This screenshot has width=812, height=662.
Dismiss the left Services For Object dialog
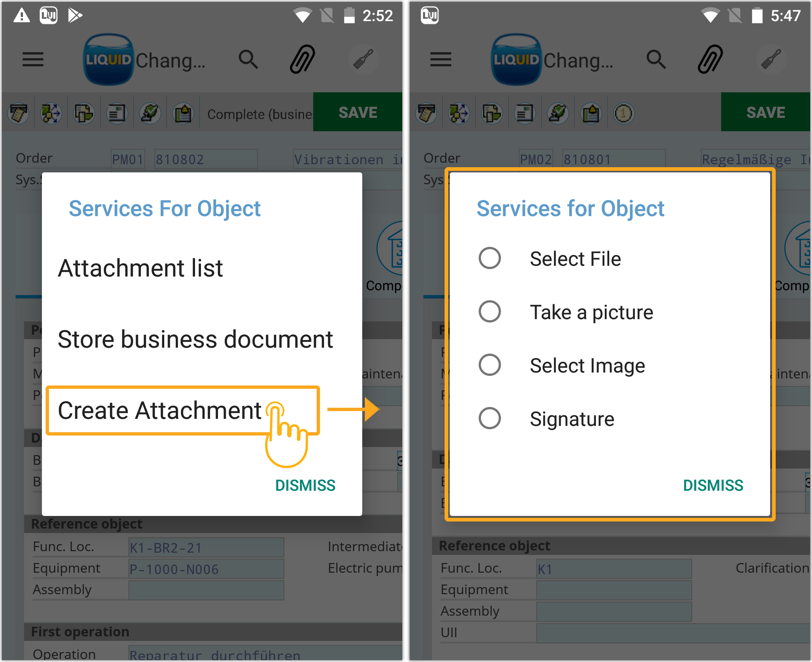(x=305, y=485)
